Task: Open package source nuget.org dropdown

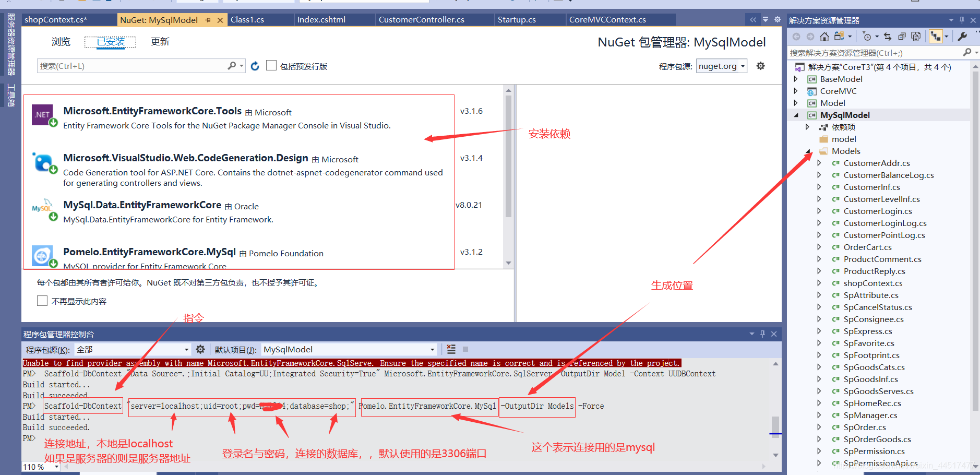Action: [x=722, y=66]
